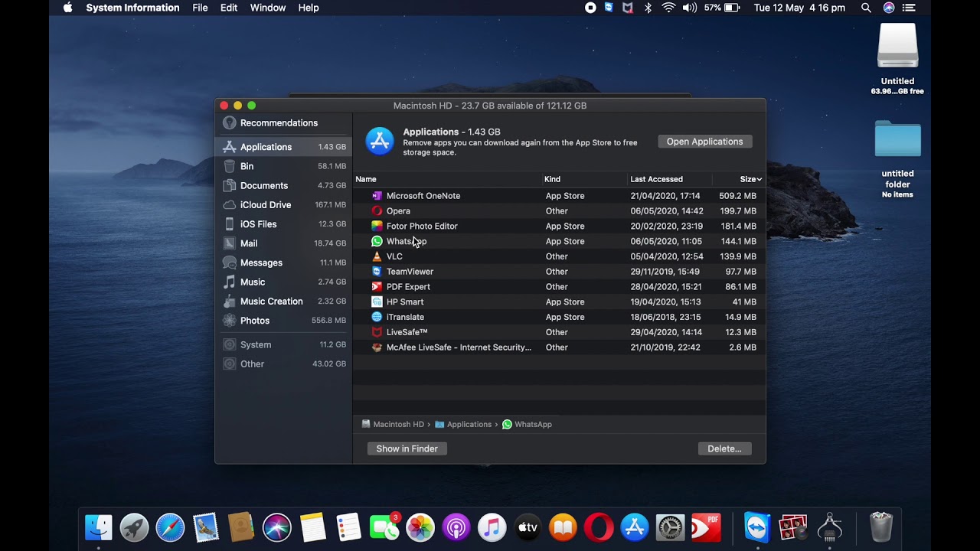Click the Open Applications button
980x551 pixels.
[x=705, y=142]
